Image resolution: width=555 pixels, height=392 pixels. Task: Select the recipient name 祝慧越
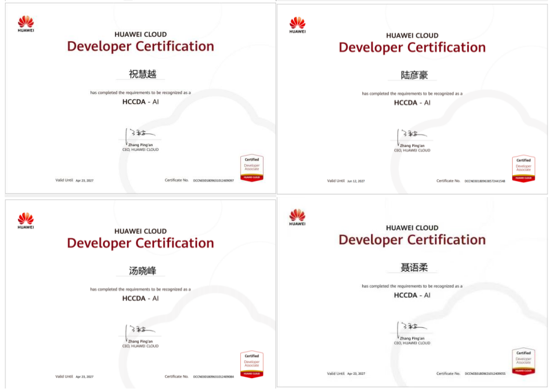pos(142,74)
